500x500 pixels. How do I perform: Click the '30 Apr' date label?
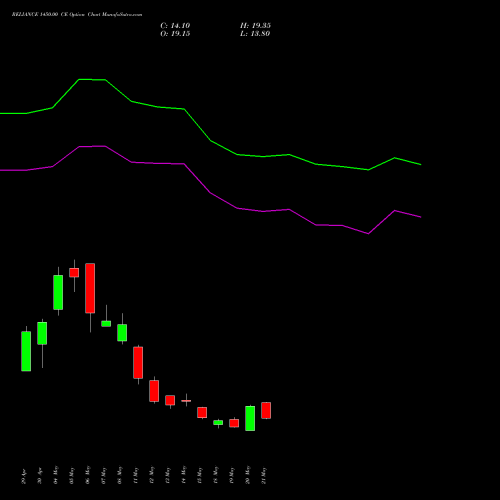pyautogui.click(x=40, y=477)
